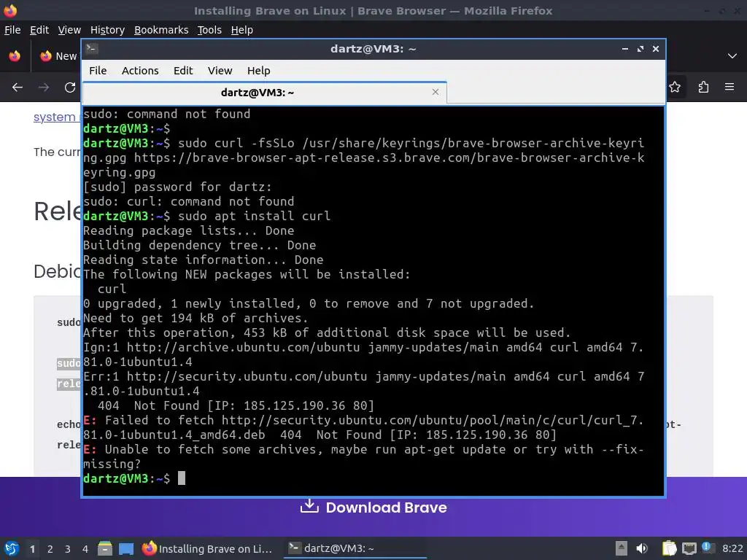Open removable media eject tray icon
Image resolution: width=747 pixels, height=560 pixels.
click(x=621, y=548)
